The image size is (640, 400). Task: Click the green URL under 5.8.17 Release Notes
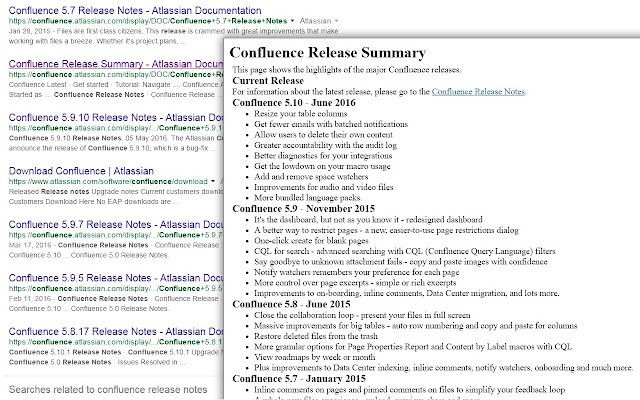pyautogui.click(x=116, y=342)
